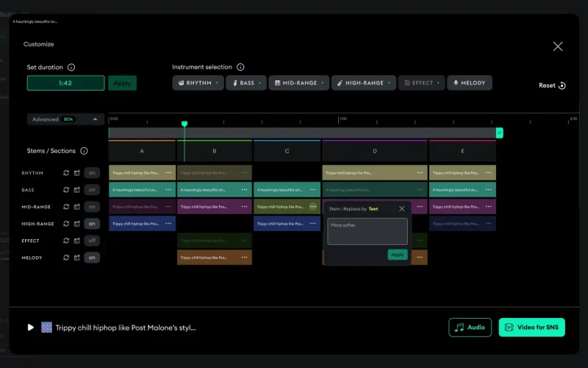Toggle RHYTHM stem on/off switch

(92, 173)
